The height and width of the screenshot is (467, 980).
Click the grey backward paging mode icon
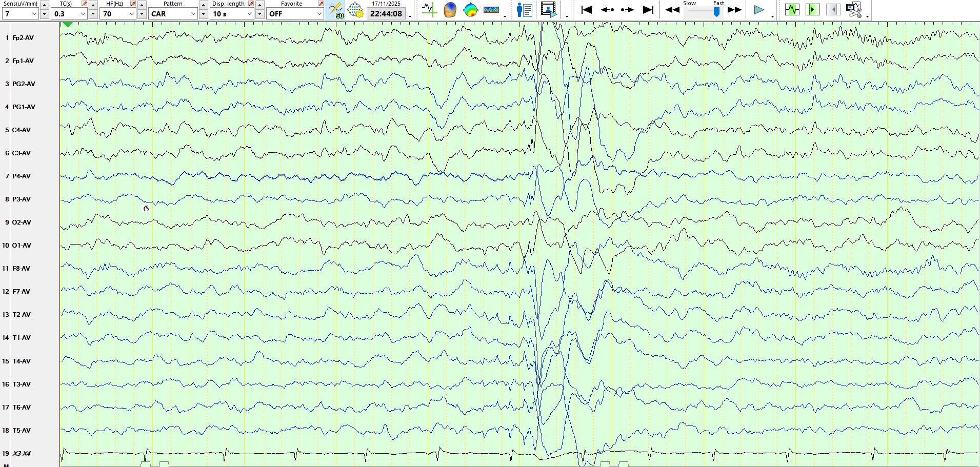[x=833, y=10]
